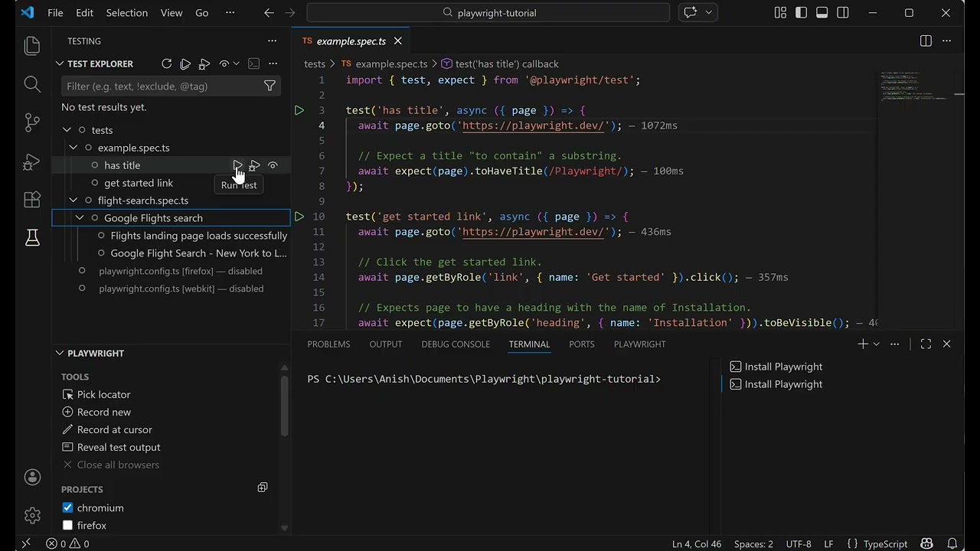Maximize the terminal panel size
Image resolution: width=980 pixels, height=551 pixels.
(926, 344)
